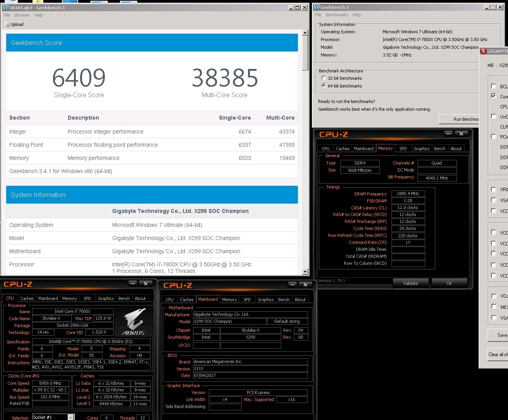
Task: Click the Memory row multi-core value 10469
Action: click(x=287, y=158)
